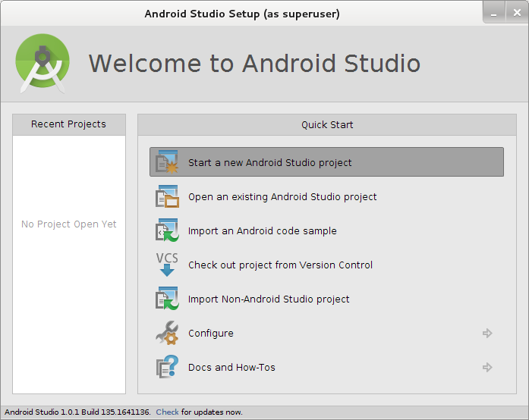Expand Configure using its right arrow
Viewport: 529px width, 420px height.
click(x=487, y=333)
